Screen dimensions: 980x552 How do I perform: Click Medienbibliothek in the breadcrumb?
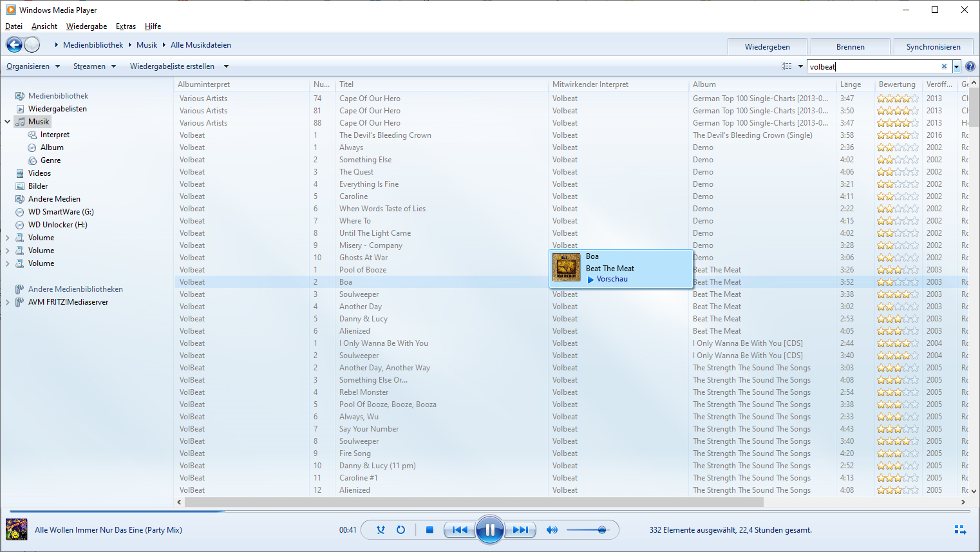[93, 45]
